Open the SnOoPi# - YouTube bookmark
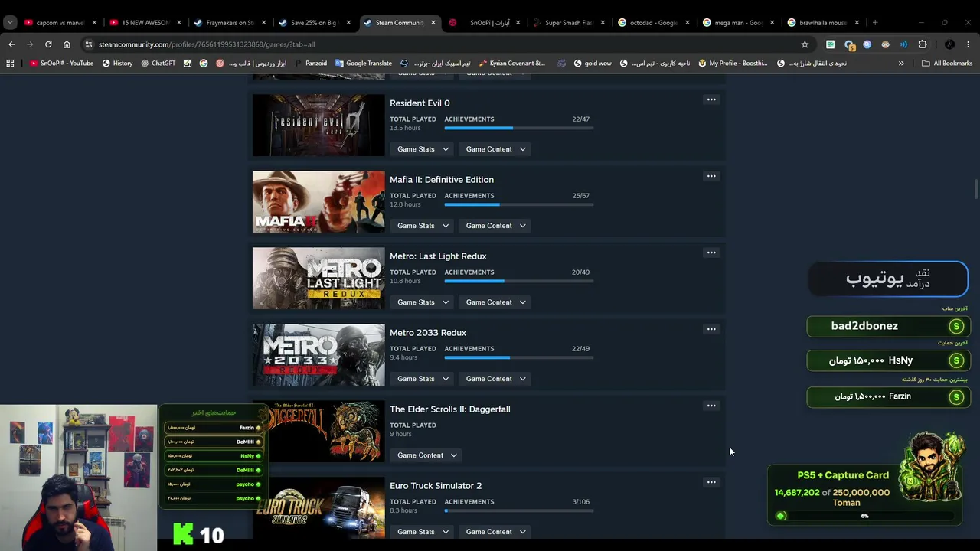This screenshot has width=980, height=551. 61,64
